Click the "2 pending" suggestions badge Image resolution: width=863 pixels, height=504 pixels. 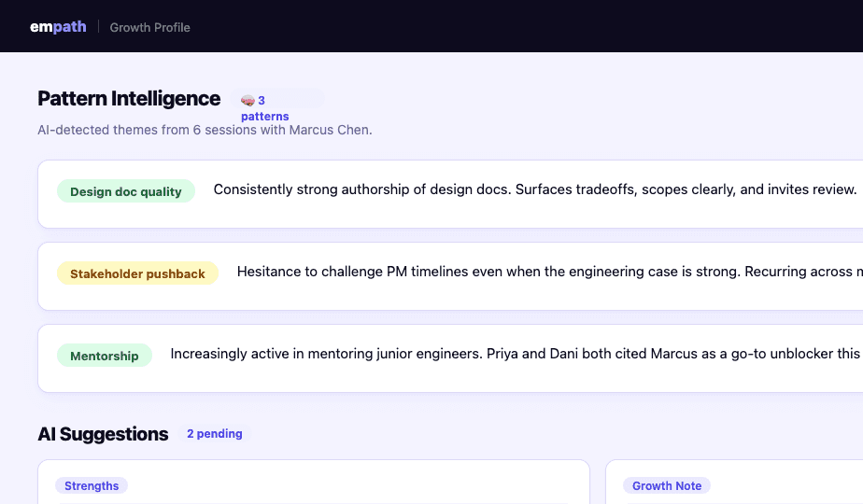(x=214, y=434)
